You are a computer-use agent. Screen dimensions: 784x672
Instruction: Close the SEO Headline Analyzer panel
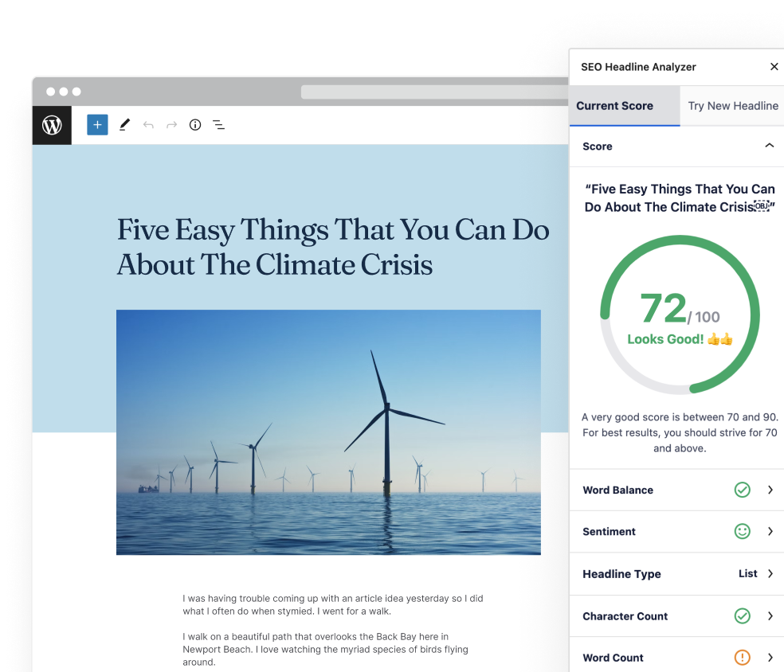click(774, 67)
